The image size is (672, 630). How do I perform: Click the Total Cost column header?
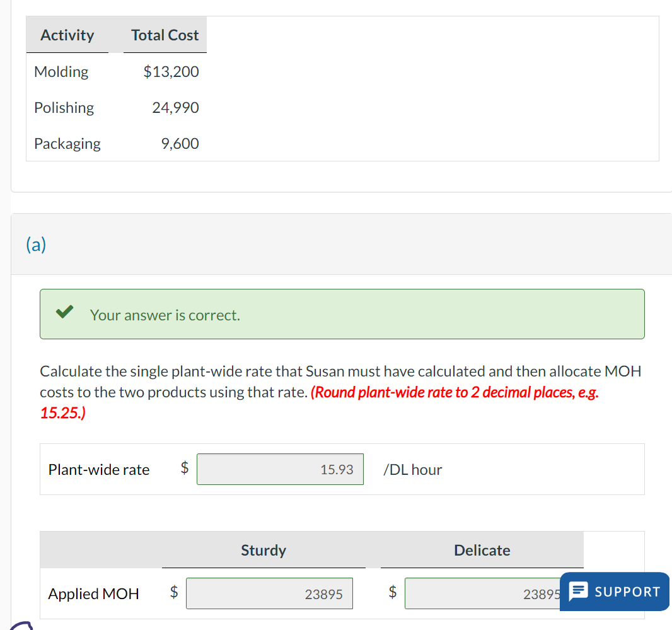[165, 35]
